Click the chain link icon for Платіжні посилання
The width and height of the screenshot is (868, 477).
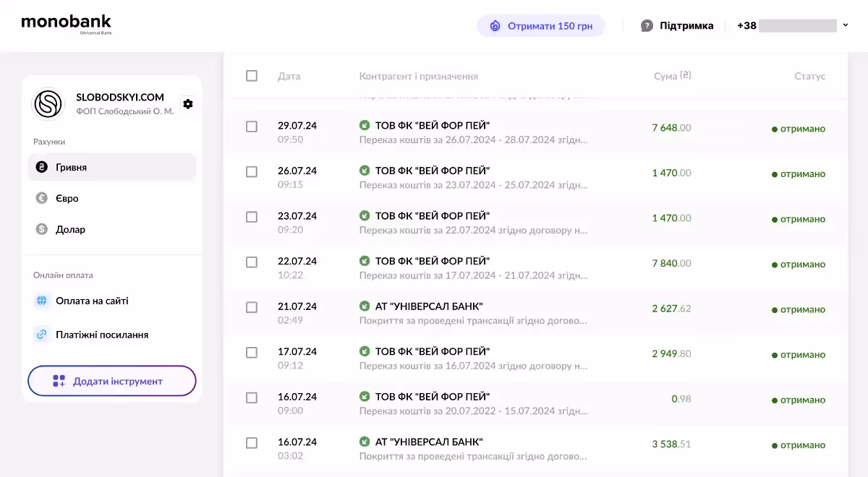click(x=42, y=335)
